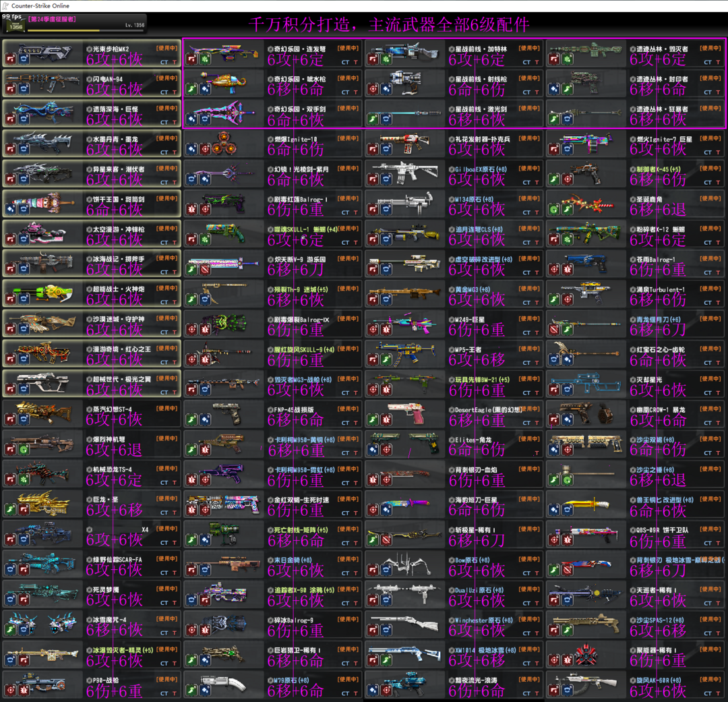This screenshot has width=728, height=702.
Task: Click red slash blade icon on 炽天断V-9
Action: (205, 270)
